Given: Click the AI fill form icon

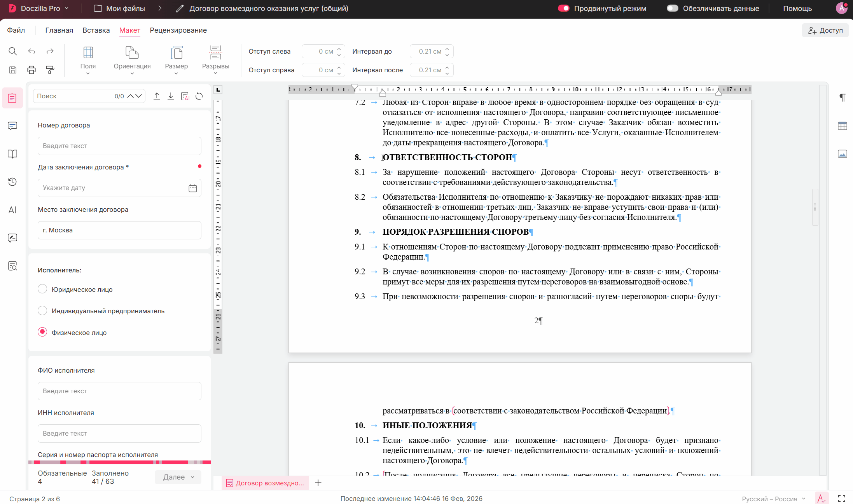Looking at the screenshot, I should coord(185,96).
